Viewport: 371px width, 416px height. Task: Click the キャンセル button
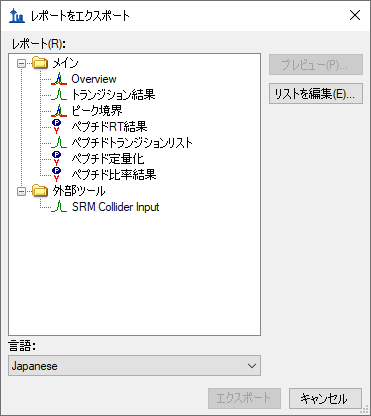point(325,398)
